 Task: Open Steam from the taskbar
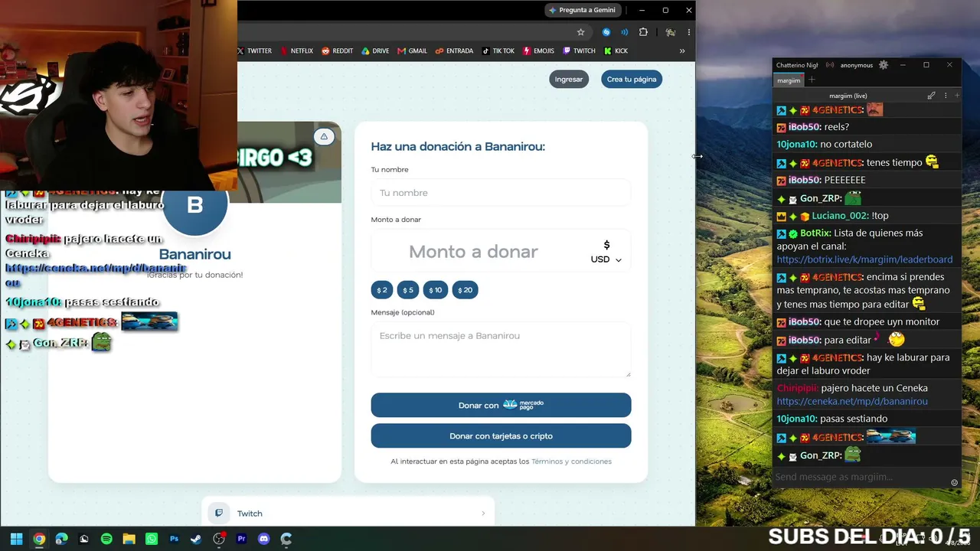point(197,539)
